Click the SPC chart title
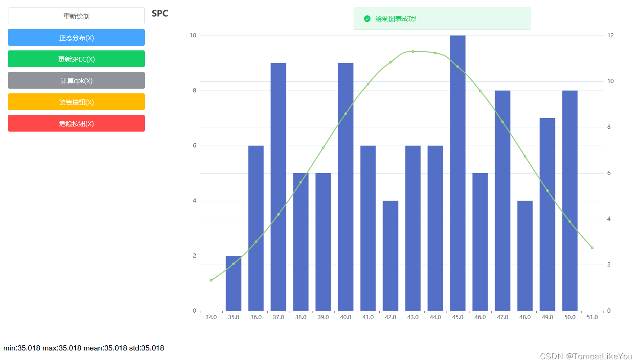Viewport: 639px width, 364px height. pyautogui.click(x=160, y=14)
